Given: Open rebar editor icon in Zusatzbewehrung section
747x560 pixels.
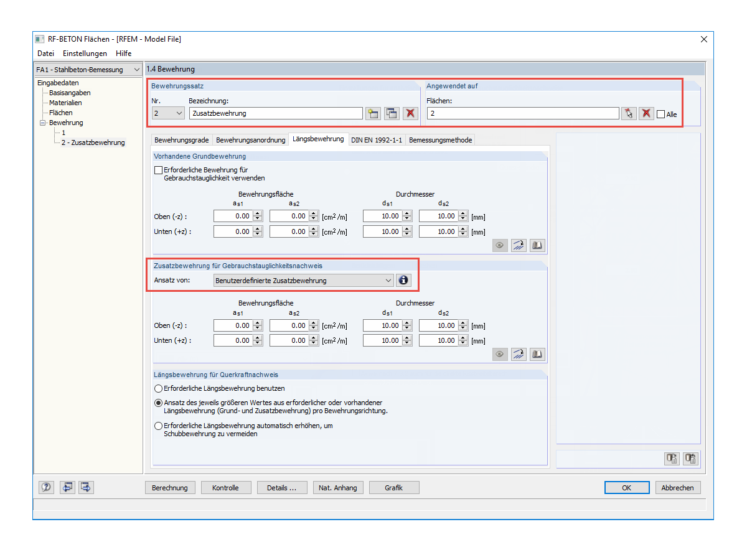Looking at the screenshot, I should pyautogui.click(x=519, y=354).
